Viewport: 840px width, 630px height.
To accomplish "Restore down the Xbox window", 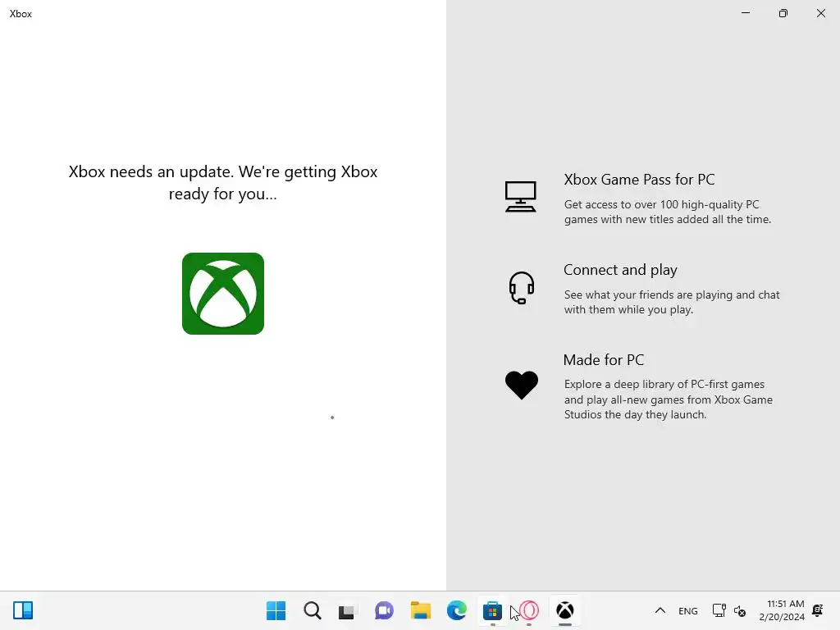I will (x=783, y=13).
